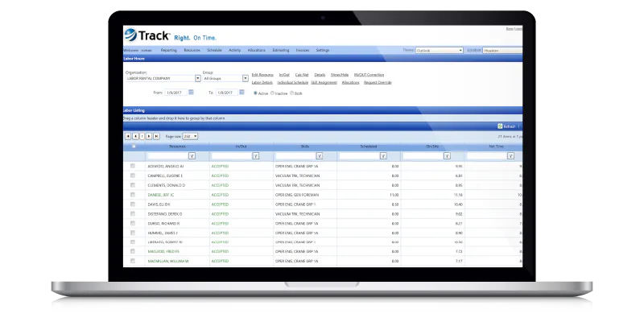Open the Schedule menu
This screenshot has width=644, height=322.
(x=214, y=50)
